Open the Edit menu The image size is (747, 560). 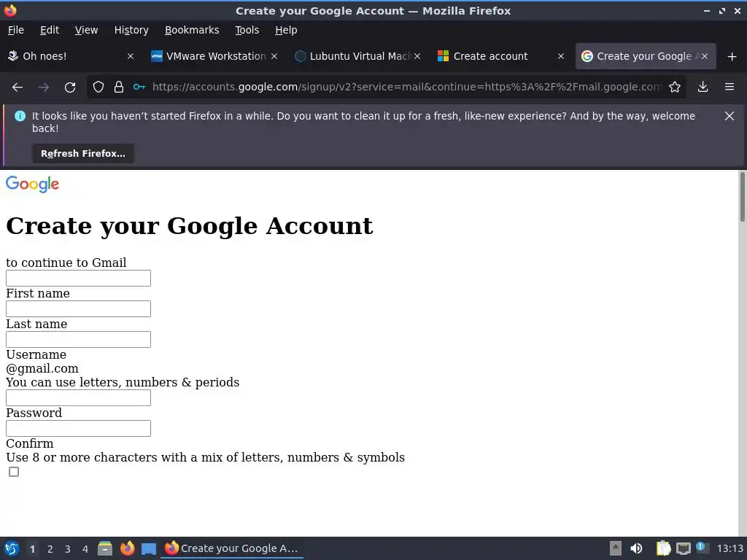pyautogui.click(x=50, y=30)
